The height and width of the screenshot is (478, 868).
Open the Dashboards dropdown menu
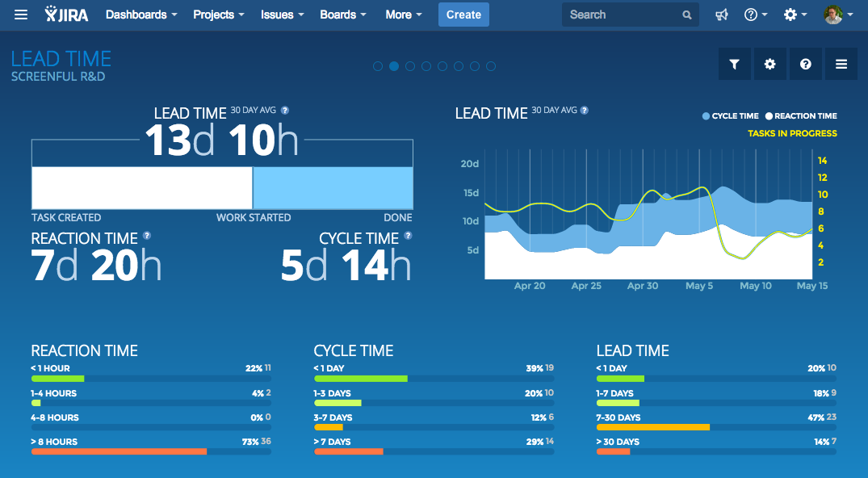point(142,15)
